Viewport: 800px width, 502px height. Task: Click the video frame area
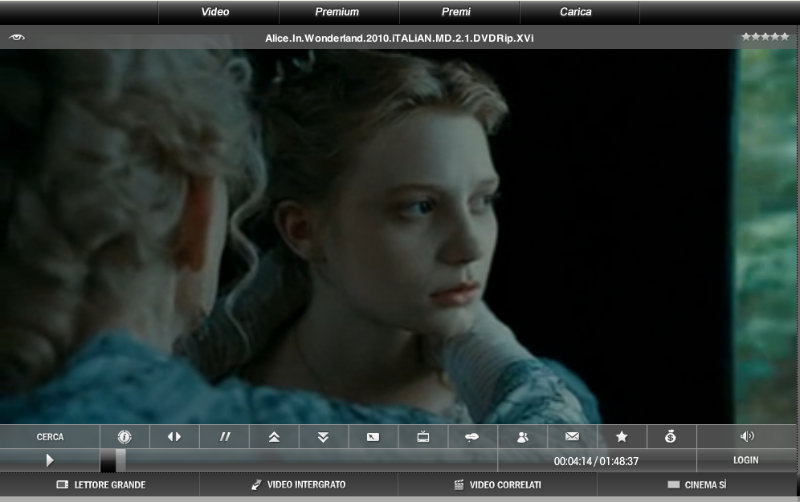398,236
